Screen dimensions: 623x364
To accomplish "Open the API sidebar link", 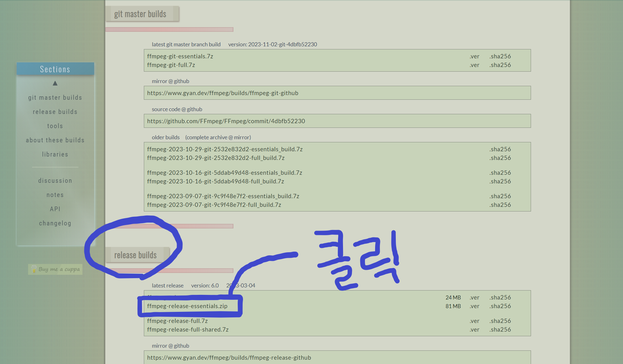I will (x=55, y=209).
